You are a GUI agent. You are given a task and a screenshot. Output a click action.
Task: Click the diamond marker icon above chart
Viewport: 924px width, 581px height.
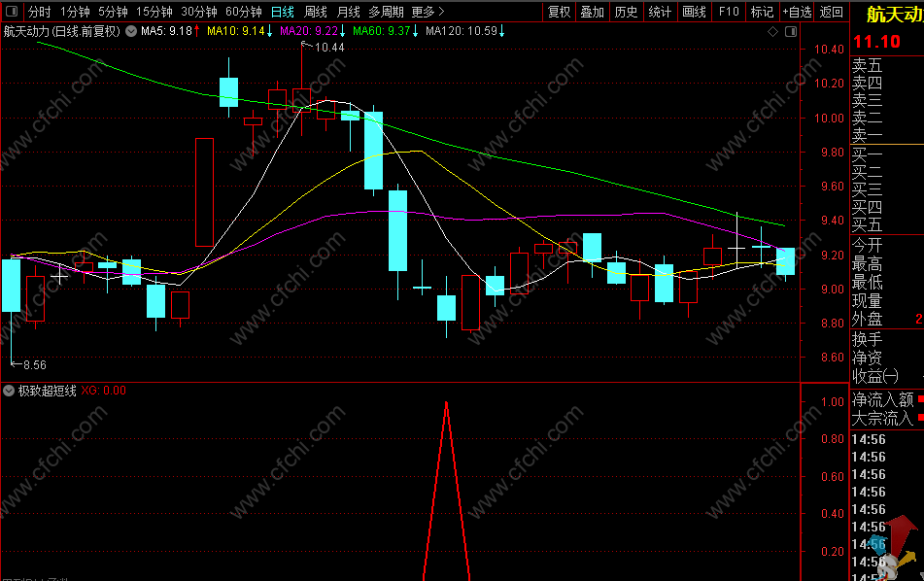click(x=772, y=32)
